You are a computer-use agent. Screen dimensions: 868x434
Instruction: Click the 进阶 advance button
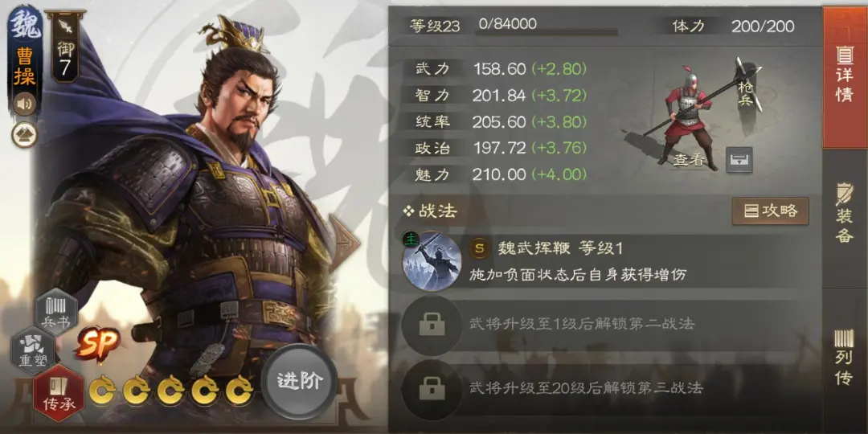[x=299, y=382]
